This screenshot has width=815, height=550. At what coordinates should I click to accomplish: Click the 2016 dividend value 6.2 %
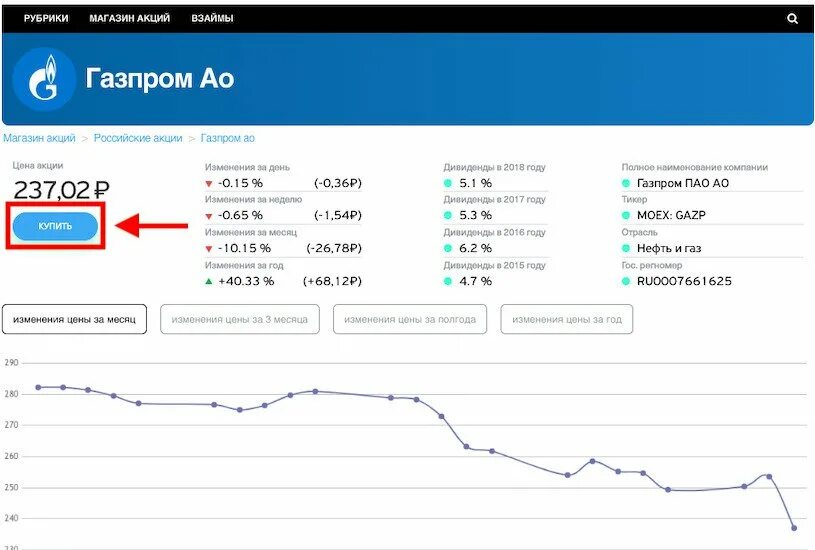(x=475, y=248)
